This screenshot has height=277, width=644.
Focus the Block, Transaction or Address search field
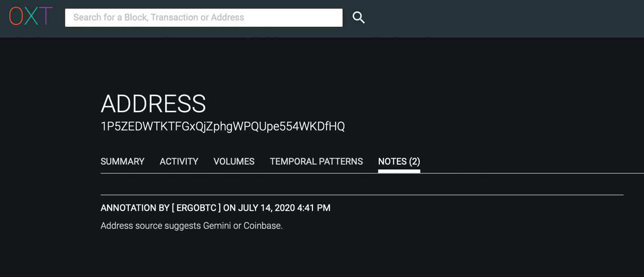point(203,18)
